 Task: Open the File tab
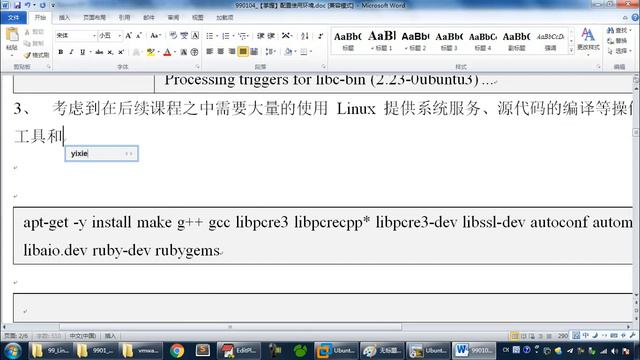(x=13, y=18)
